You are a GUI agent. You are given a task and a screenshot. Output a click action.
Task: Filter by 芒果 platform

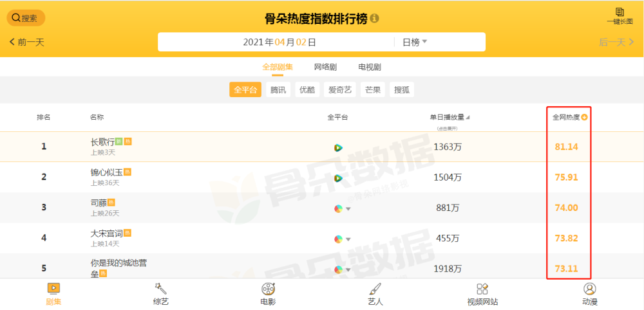[373, 90]
